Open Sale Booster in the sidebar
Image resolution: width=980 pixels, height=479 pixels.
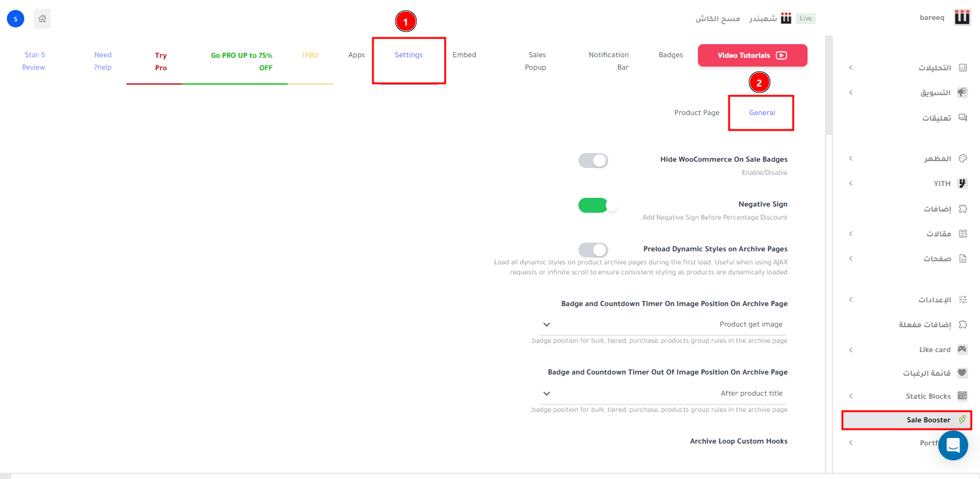point(928,420)
